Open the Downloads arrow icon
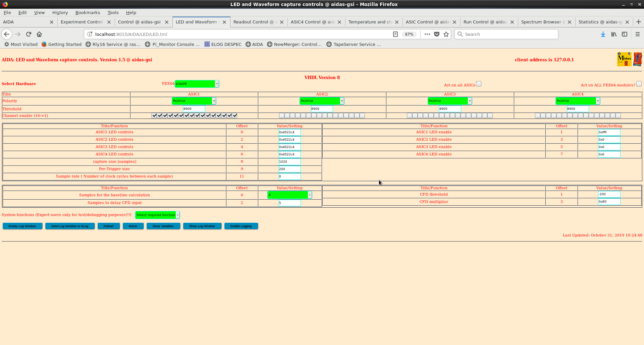Image resolution: width=644 pixels, height=345 pixels. (603, 34)
